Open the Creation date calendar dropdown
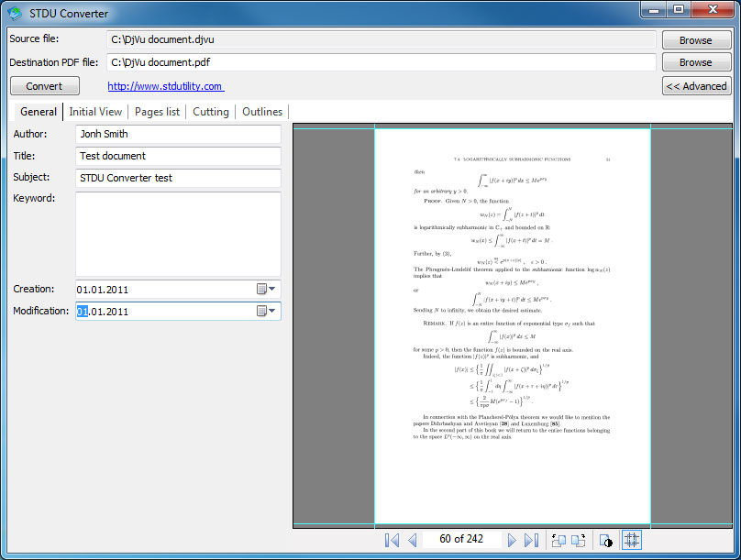Image resolution: width=741 pixels, height=560 pixels. click(267, 290)
